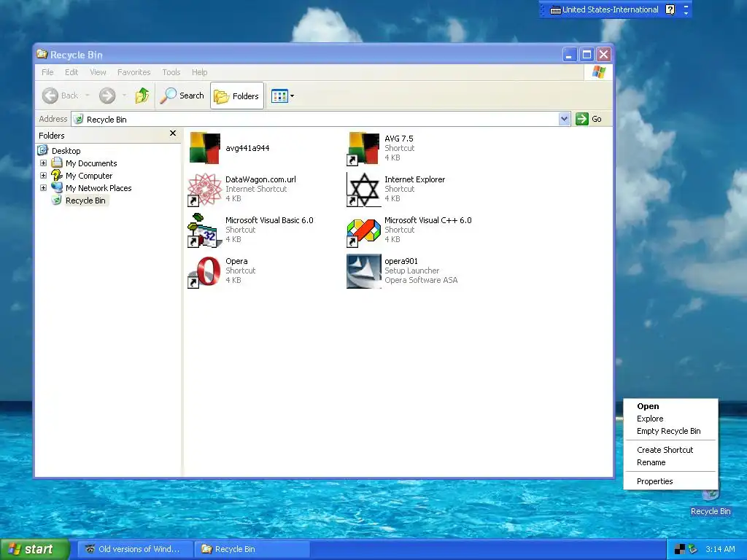Minimize the Recycle Bin window
The image size is (747, 560).
click(x=569, y=55)
